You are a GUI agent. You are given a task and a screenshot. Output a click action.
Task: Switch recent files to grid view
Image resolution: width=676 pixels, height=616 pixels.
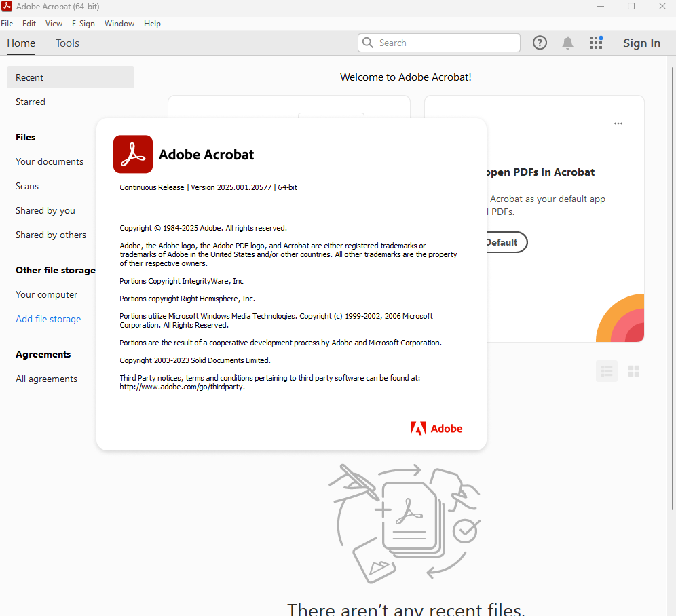[x=634, y=370]
